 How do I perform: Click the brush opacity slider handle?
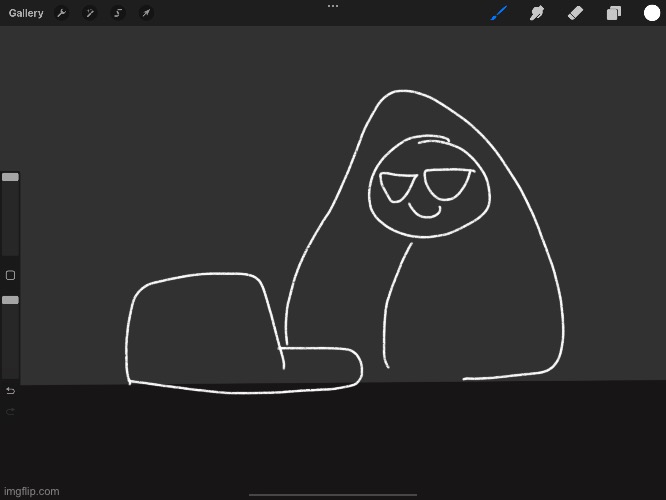[x=10, y=300]
